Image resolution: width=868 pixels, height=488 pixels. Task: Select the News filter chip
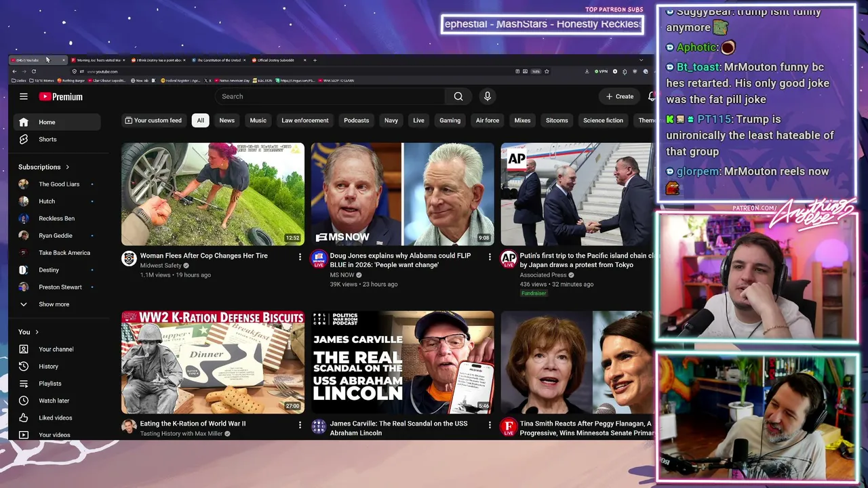click(227, 121)
